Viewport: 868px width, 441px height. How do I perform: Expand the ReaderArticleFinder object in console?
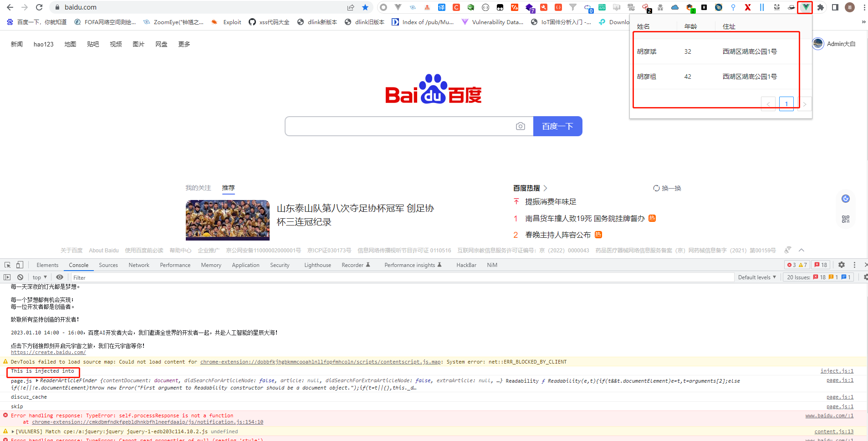(37, 380)
